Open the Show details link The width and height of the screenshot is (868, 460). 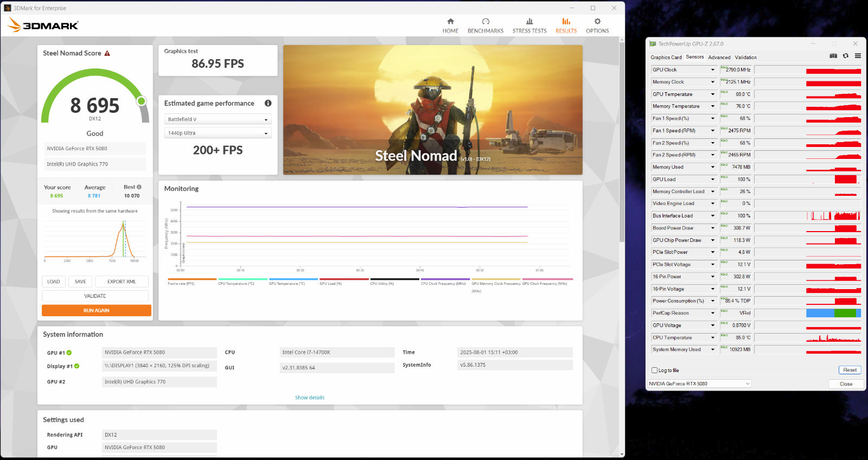(x=310, y=398)
